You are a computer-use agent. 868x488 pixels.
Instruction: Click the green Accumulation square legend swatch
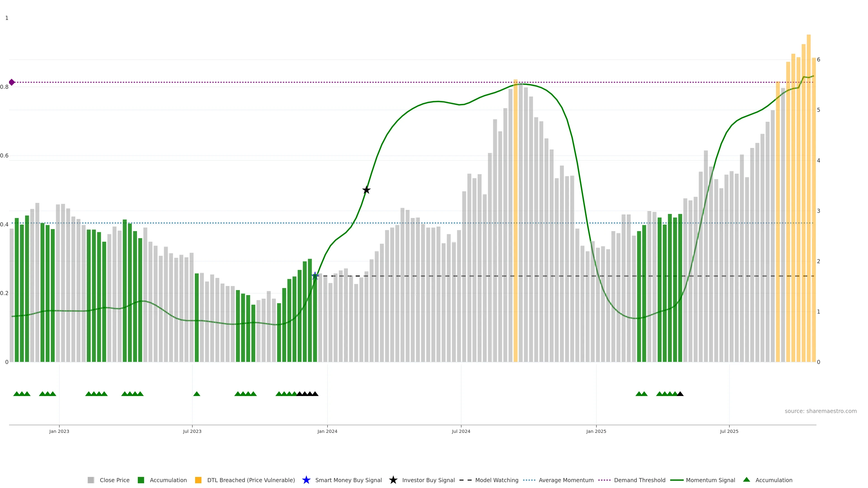(141, 480)
